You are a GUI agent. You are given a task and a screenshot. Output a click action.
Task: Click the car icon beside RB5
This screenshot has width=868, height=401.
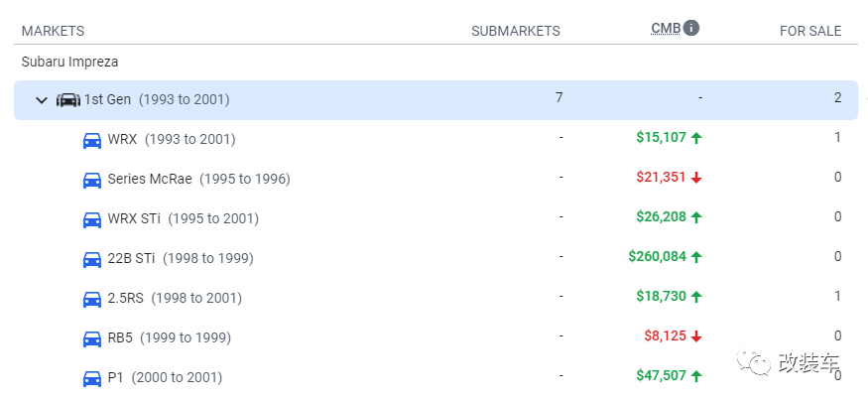point(92,338)
